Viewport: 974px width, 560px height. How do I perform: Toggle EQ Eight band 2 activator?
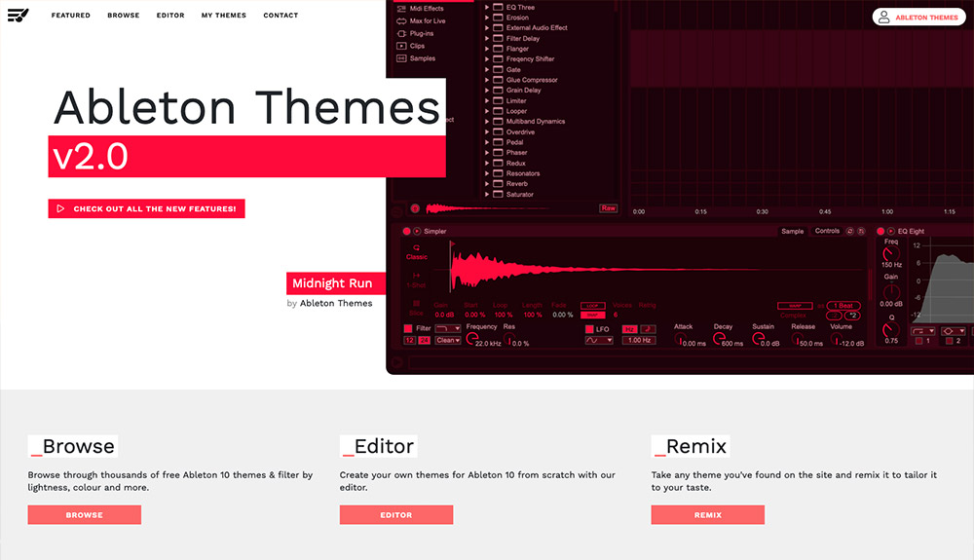pos(949,341)
